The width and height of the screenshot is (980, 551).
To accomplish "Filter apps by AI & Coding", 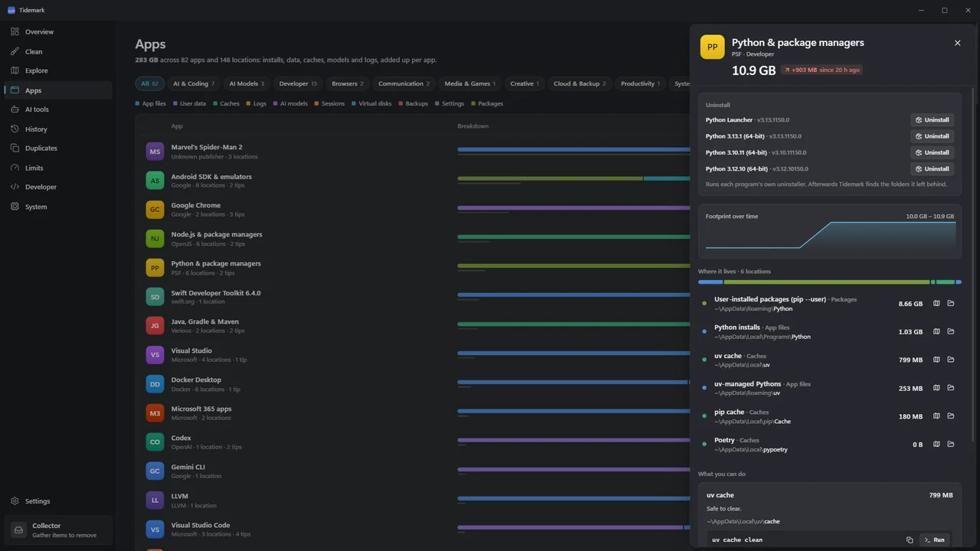I will tap(194, 83).
